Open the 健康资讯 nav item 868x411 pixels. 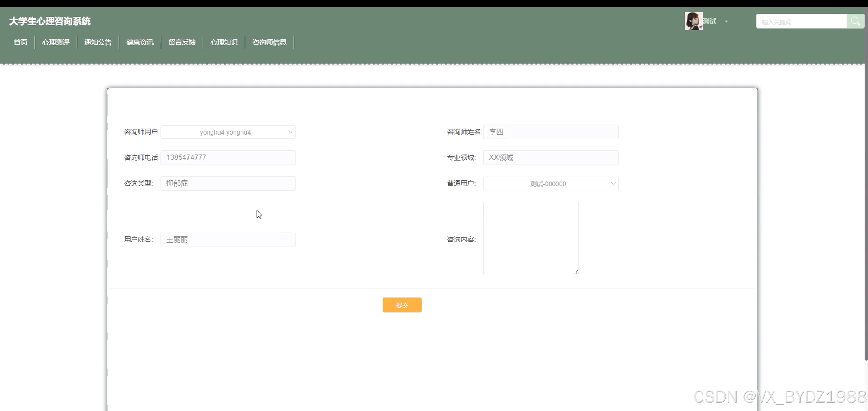click(140, 42)
